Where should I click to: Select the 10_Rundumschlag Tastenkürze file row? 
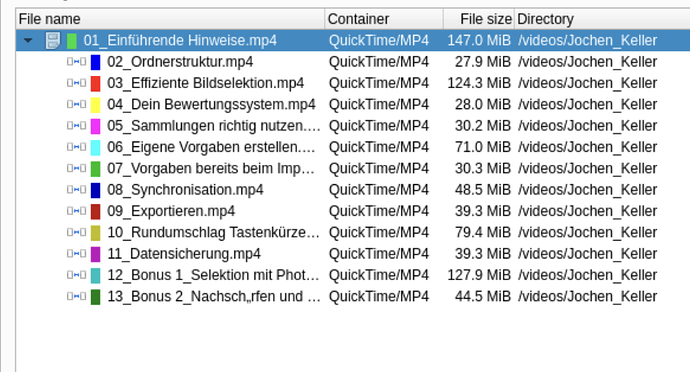pyautogui.click(x=353, y=232)
